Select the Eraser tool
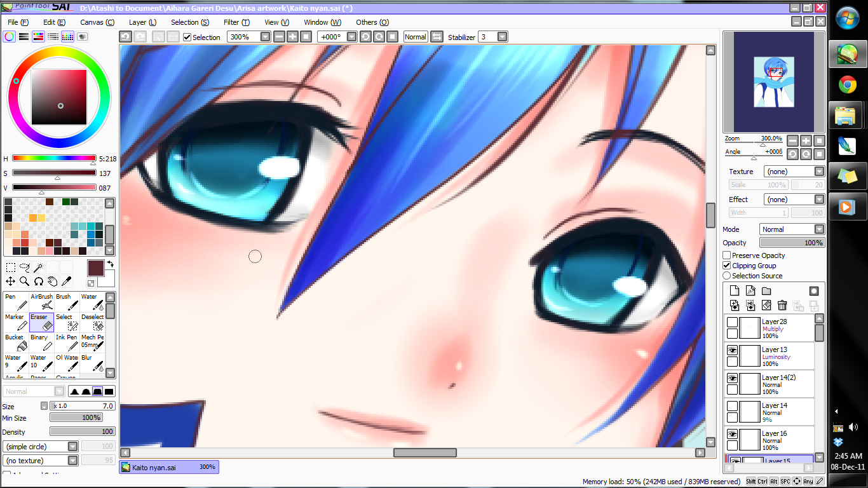The height and width of the screenshot is (488, 868). [41, 323]
